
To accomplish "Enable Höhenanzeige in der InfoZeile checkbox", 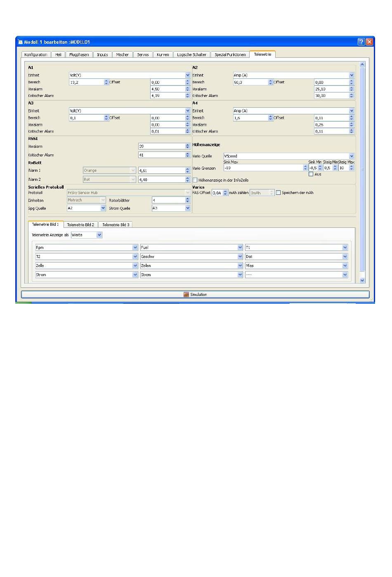I will click(195, 180).
